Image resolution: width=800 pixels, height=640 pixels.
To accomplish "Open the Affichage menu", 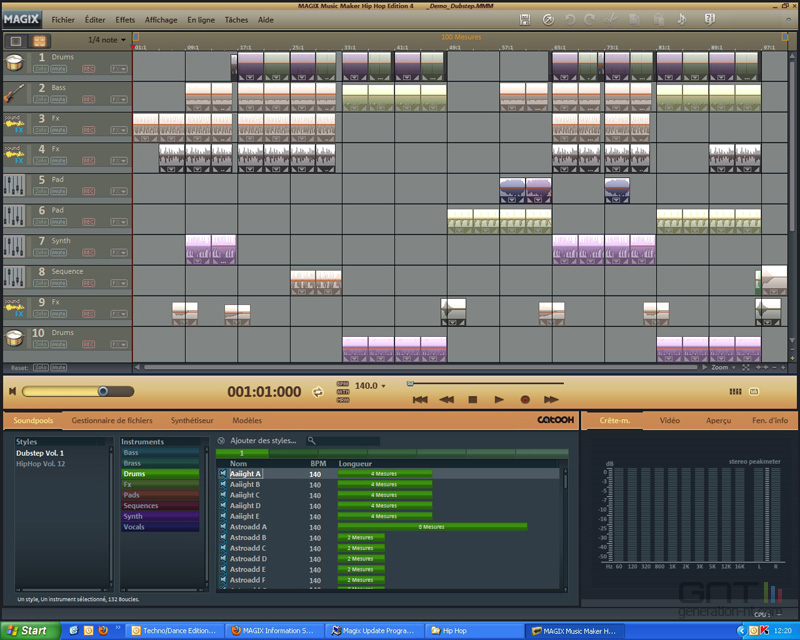I will [x=161, y=20].
